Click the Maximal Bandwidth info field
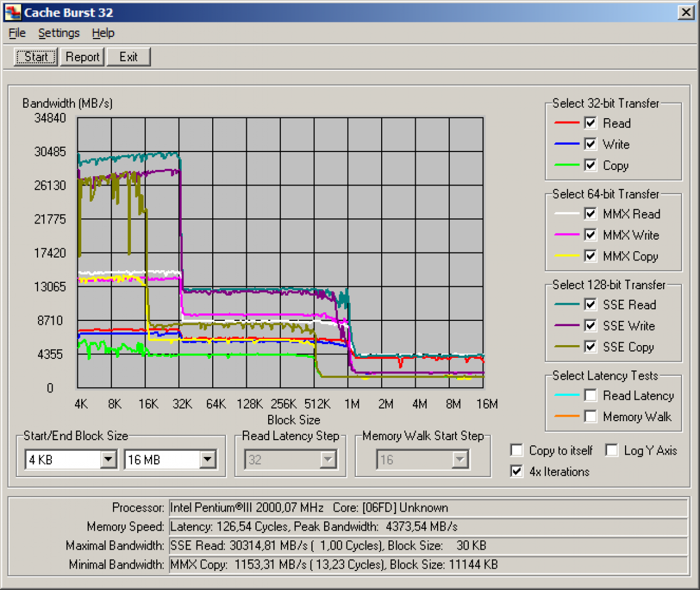The height and width of the screenshot is (590, 700). (x=428, y=546)
